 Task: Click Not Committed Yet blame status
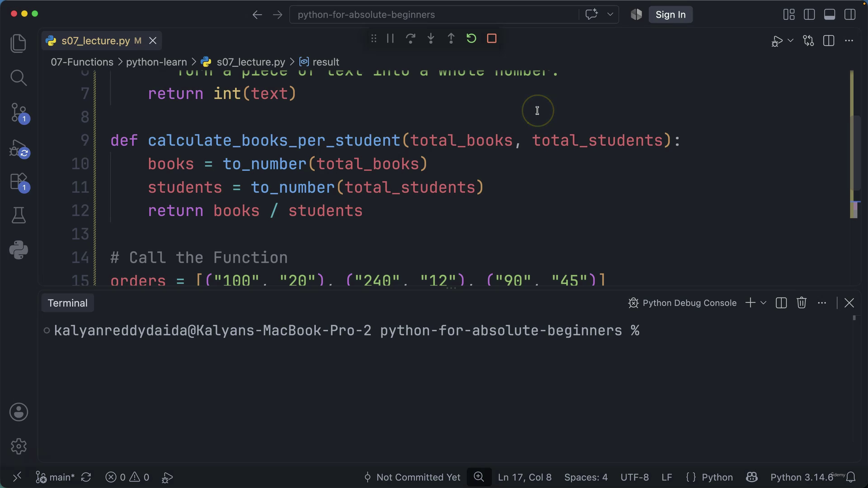coord(412,477)
